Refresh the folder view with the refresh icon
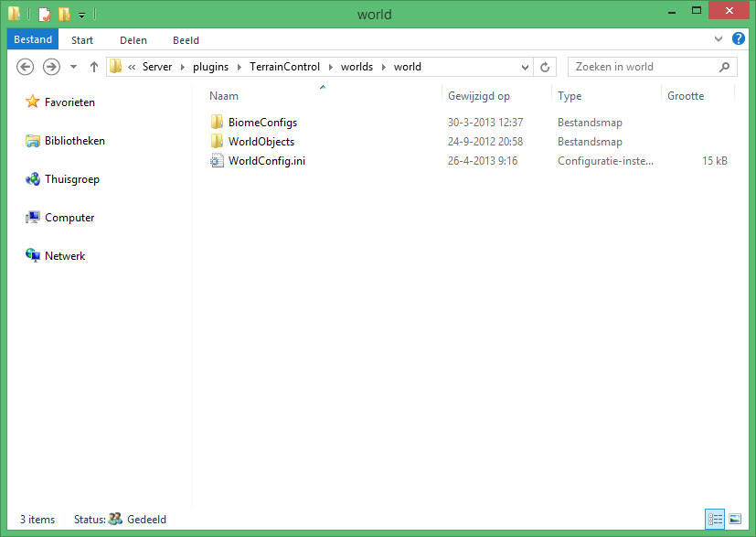Screen dimensions: 756x537 (544, 66)
